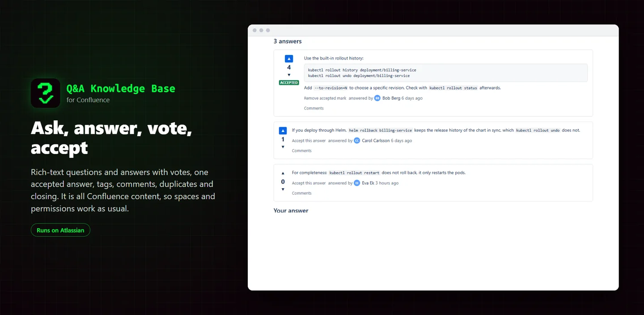Viewport: 644px width, 315px height.
Task: Upvote Eva Ek's rollout restart answer
Action: tap(283, 173)
